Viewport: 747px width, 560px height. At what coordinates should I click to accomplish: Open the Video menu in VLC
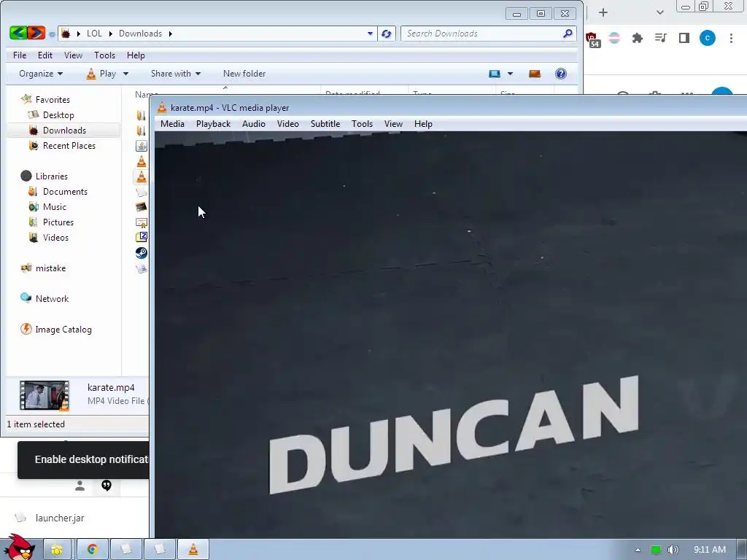[287, 124]
